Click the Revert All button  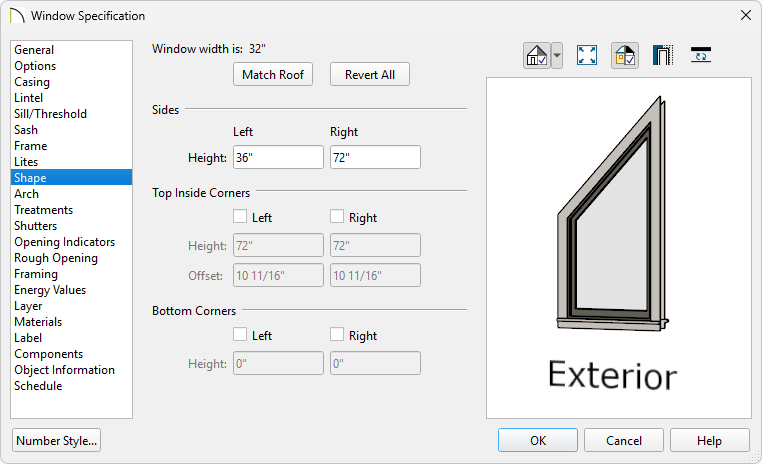coord(370,74)
